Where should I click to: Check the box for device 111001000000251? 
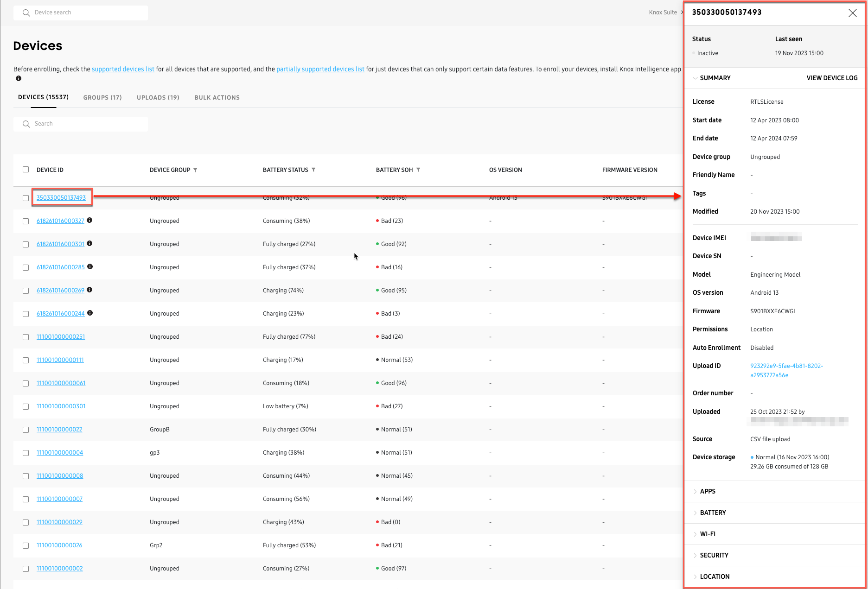(x=26, y=337)
